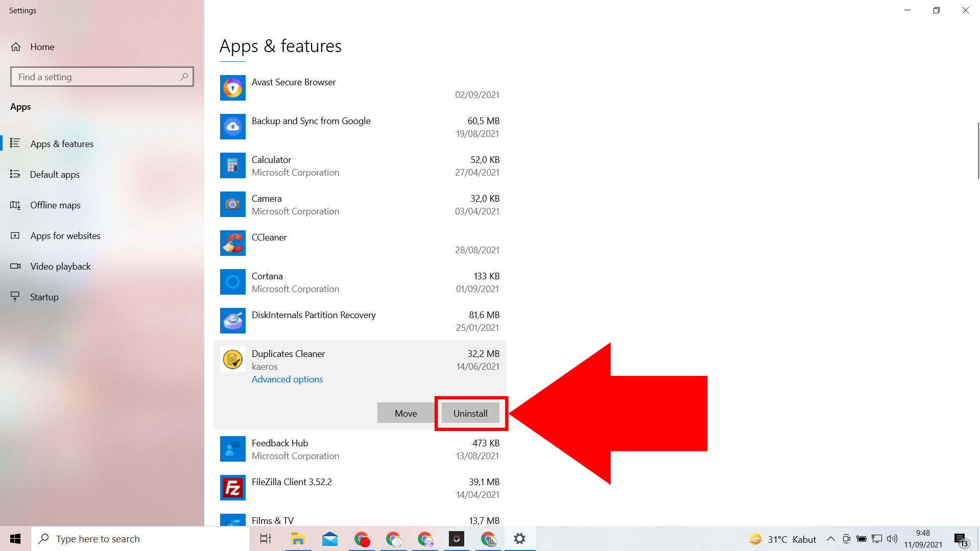
Task: Click the Cortana circle icon
Action: click(x=232, y=282)
